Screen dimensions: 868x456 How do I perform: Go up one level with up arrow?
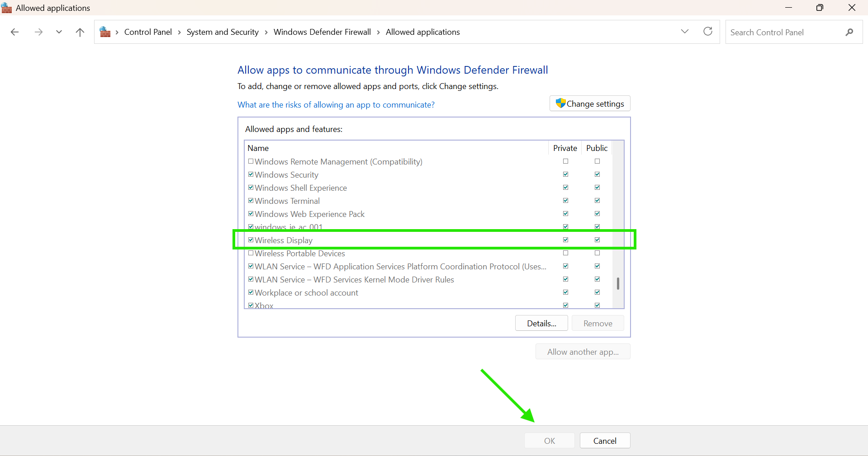click(80, 32)
